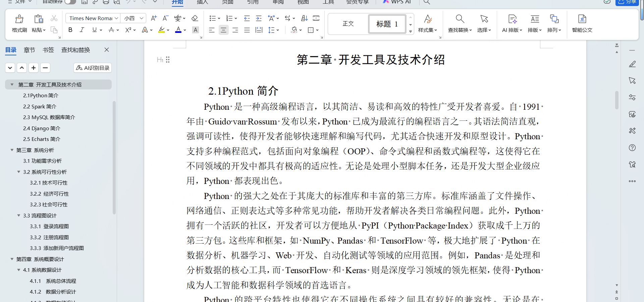Switch to the 插入 ribbon tab
This screenshot has height=302, width=644.
click(202, 2)
